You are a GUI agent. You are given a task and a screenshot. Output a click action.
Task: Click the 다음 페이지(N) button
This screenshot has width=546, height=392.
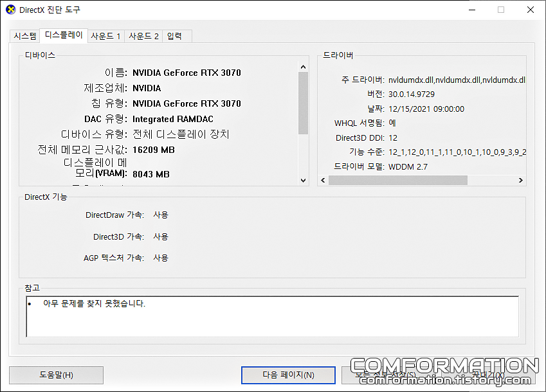pos(288,375)
